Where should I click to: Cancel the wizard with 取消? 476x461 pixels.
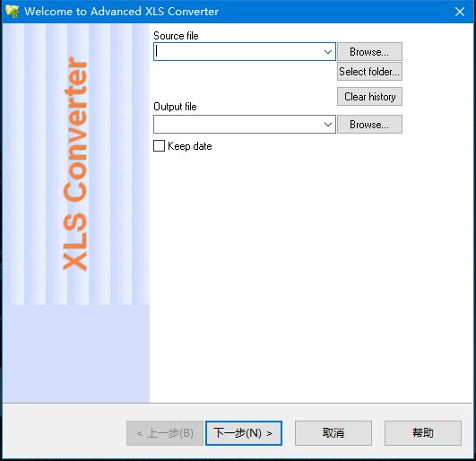click(333, 433)
